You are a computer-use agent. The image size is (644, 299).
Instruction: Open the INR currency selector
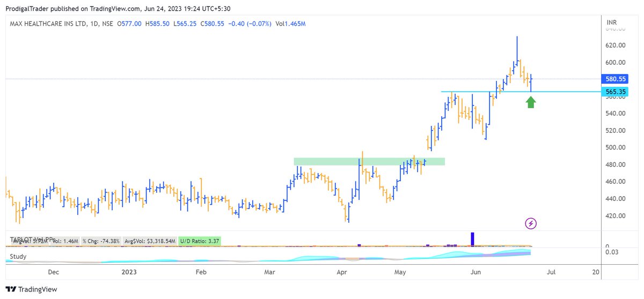(611, 23)
